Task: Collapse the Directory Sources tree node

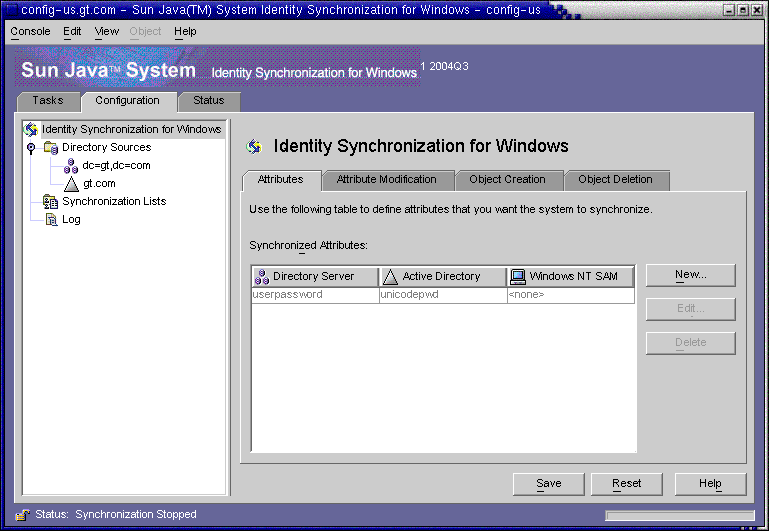Action: click(x=31, y=148)
